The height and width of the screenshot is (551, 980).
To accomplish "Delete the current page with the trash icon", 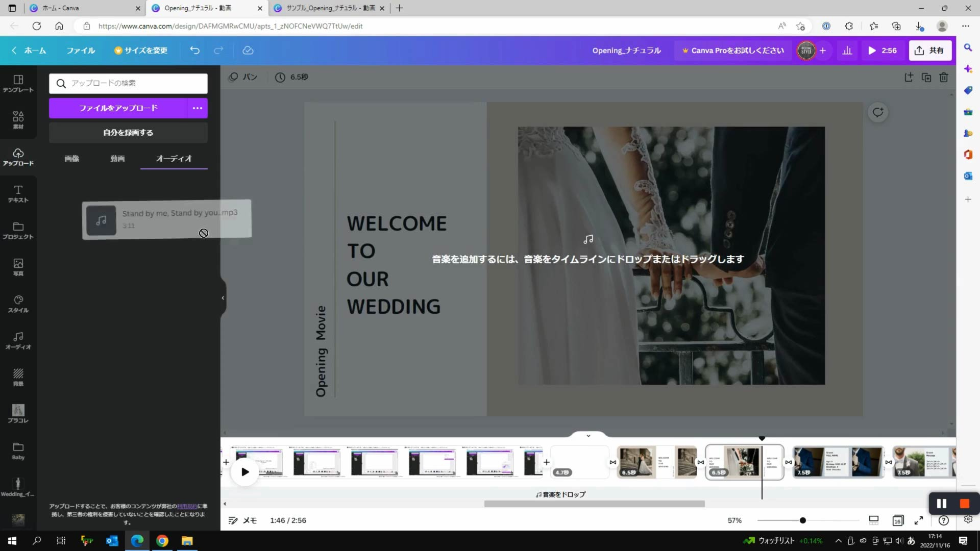I will [x=944, y=77].
